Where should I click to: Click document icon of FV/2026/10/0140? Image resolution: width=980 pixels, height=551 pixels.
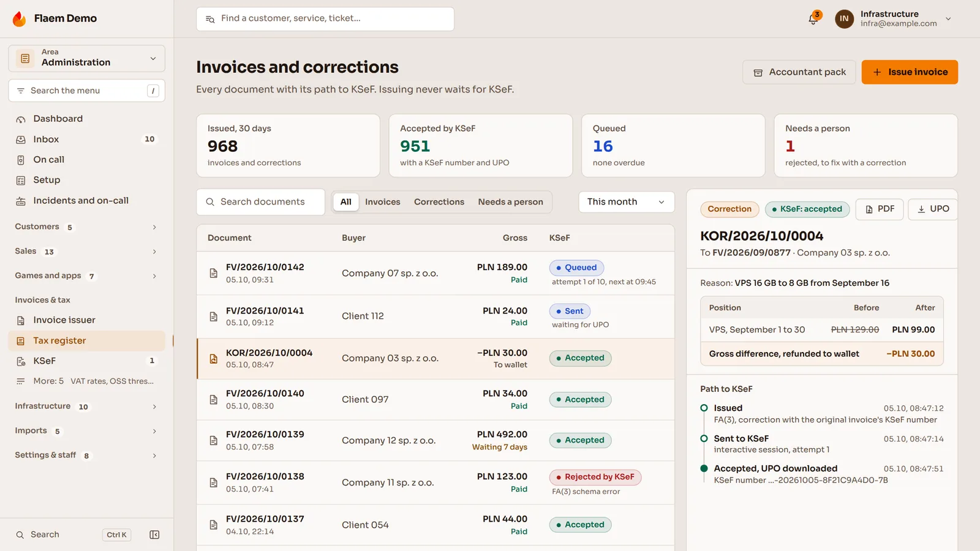point(214,400)
